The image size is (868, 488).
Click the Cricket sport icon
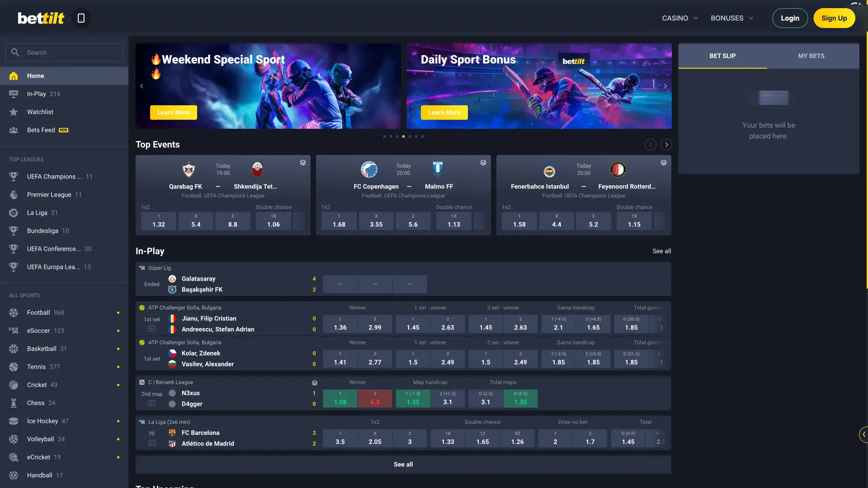pyautogui.click(x=14, y=385)
